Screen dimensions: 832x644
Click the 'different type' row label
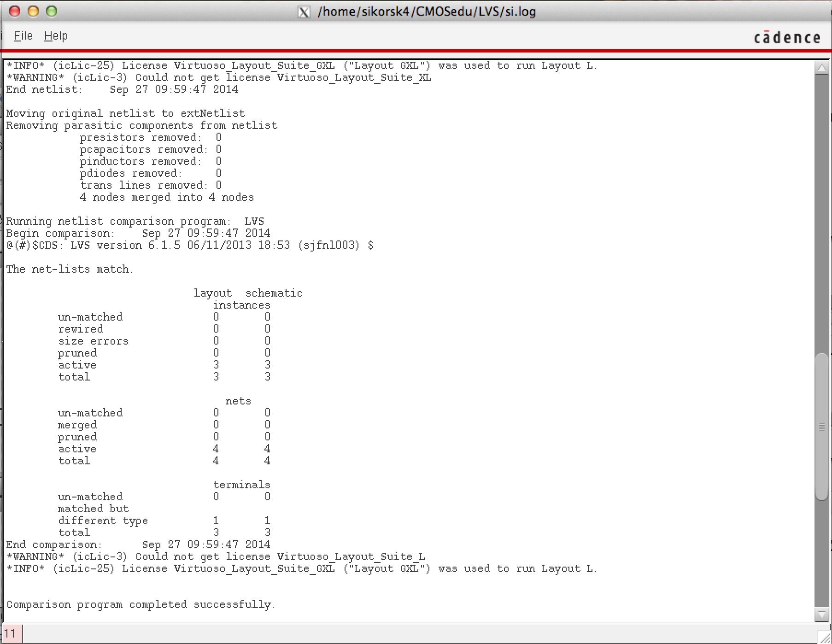[103, 521]
